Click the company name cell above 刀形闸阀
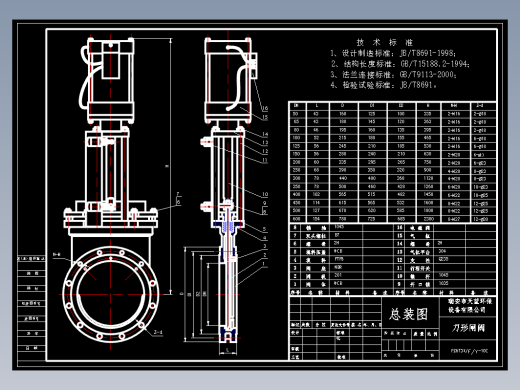The image size is (520, 390). pos(468,306)
